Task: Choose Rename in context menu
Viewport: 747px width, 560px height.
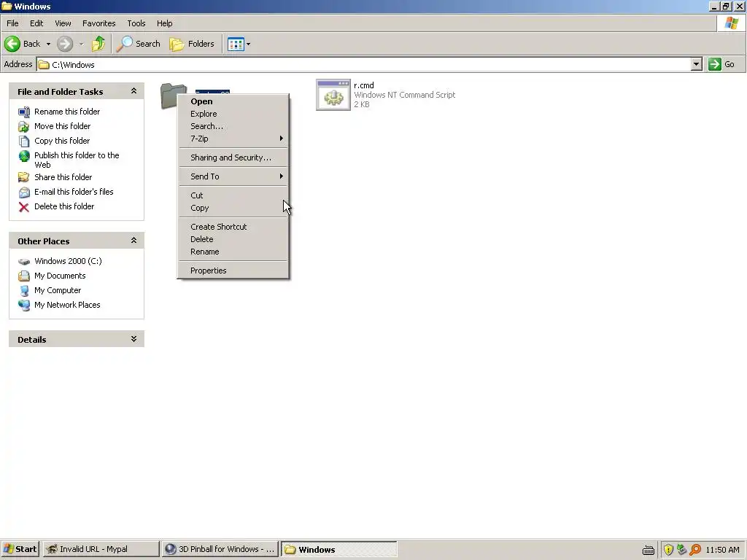Action: pyautogui.click(x=233, y=252)
